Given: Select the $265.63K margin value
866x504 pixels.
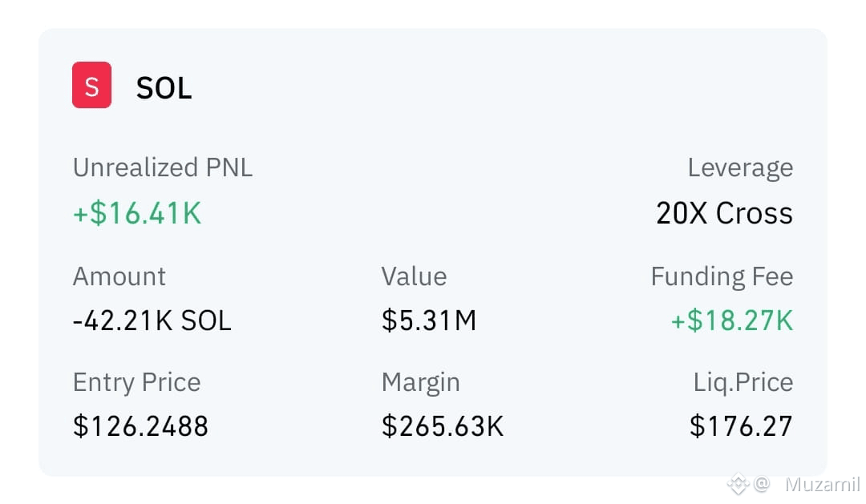Looking at the screenshot, I should 443,426.
